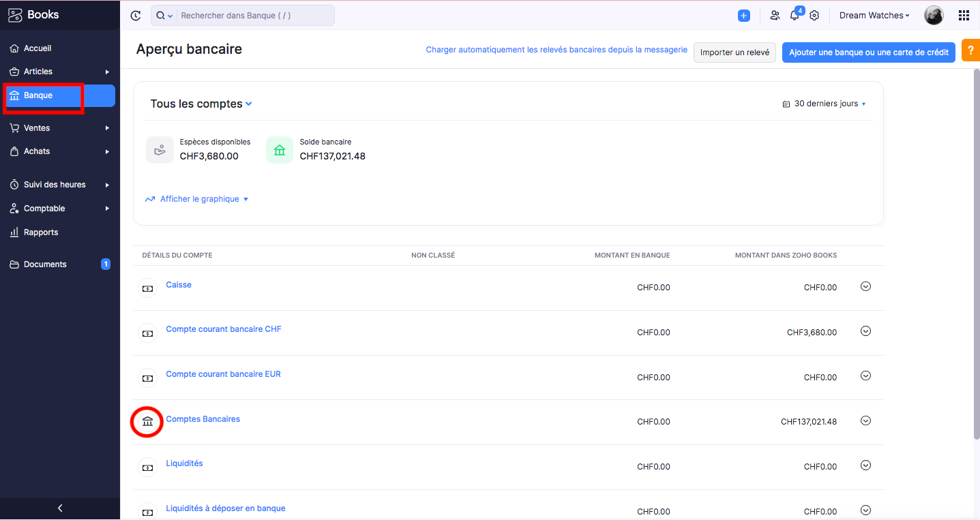Viewport: 980px width, 520px height.
Task: Open the apps grid icon
Action: click(x=964, y=15)
